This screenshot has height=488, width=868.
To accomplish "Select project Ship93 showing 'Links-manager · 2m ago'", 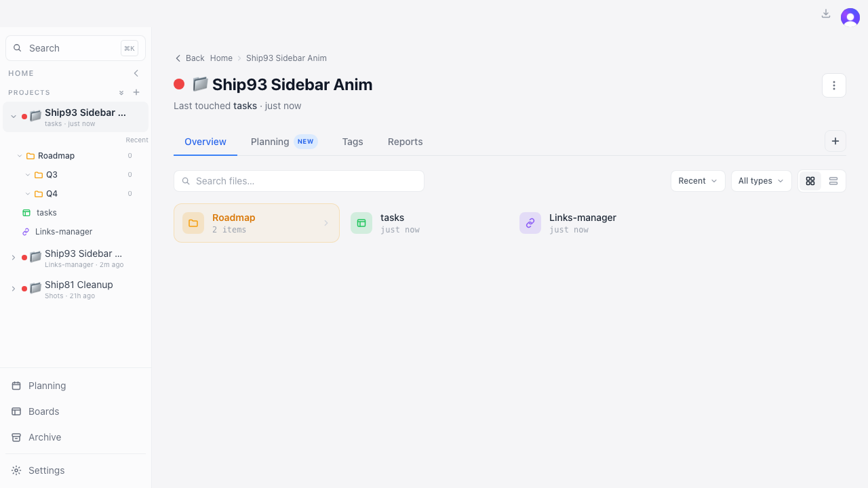I will 75,258.
